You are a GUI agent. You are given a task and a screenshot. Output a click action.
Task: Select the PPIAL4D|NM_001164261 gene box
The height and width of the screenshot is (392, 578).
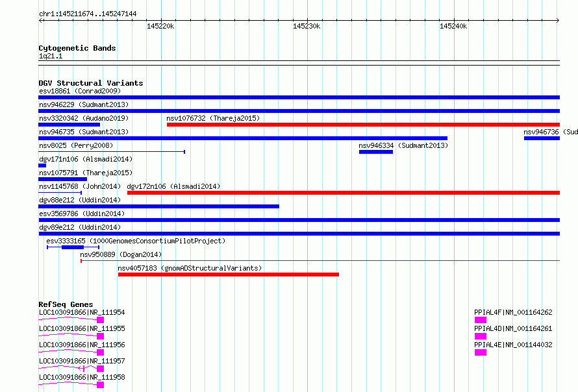tap(481, 336)
